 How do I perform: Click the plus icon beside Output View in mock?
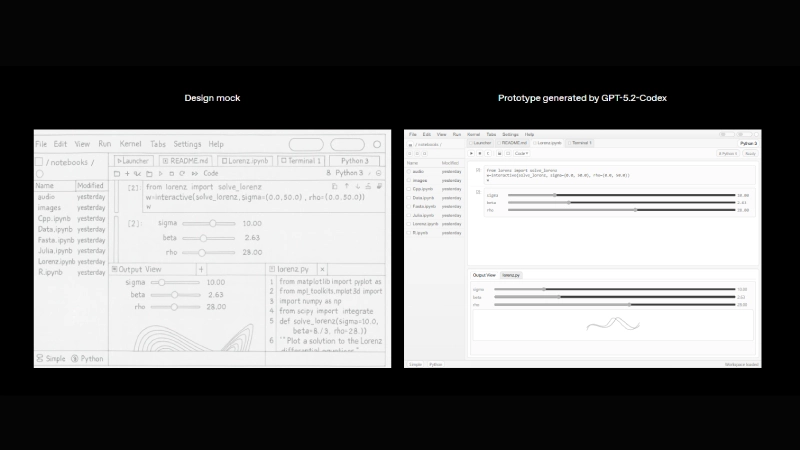(201, 270)
